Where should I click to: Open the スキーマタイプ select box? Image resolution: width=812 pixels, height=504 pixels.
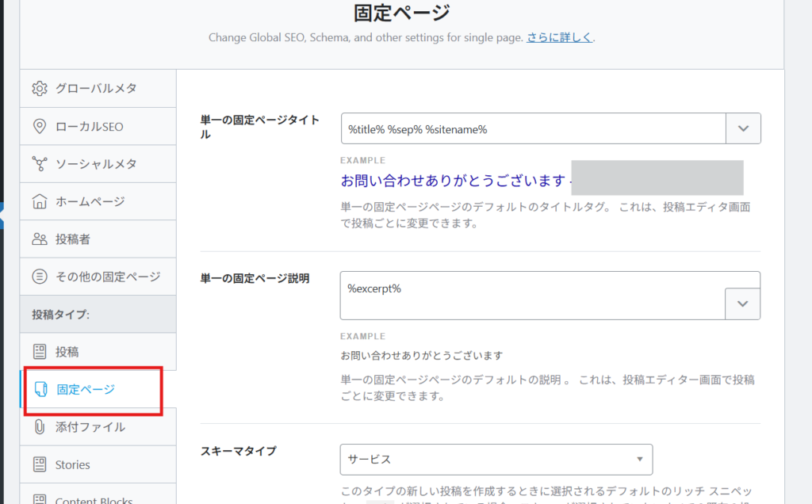click(x=496, y=460)
